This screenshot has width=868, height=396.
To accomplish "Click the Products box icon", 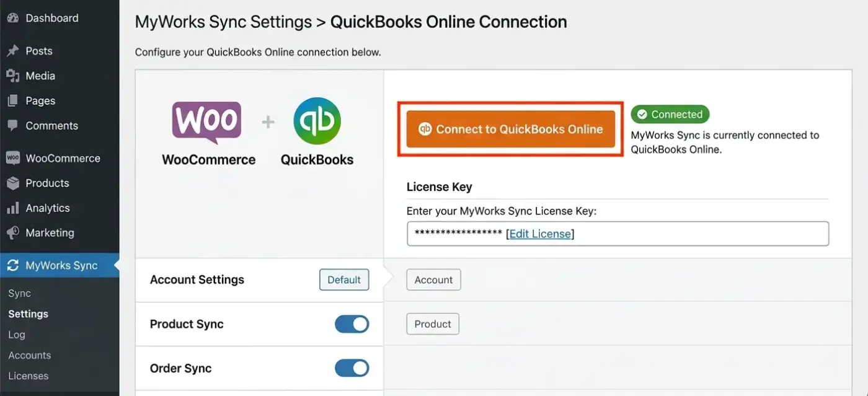I will (12, 183).
